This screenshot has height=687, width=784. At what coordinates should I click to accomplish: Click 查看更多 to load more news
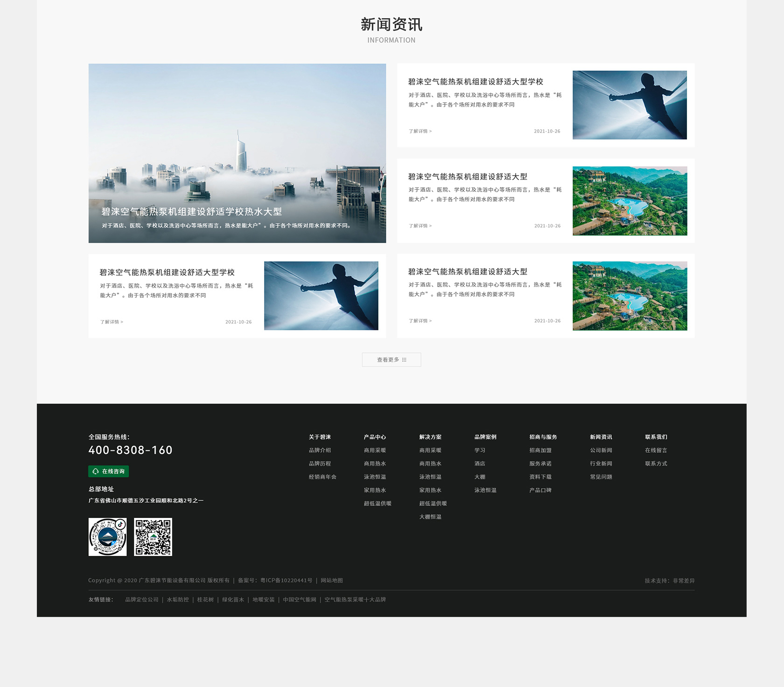[x=387, y=359]
